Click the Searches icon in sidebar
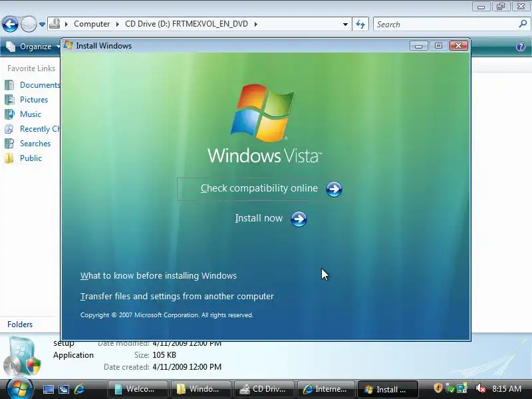 (9, 144)
